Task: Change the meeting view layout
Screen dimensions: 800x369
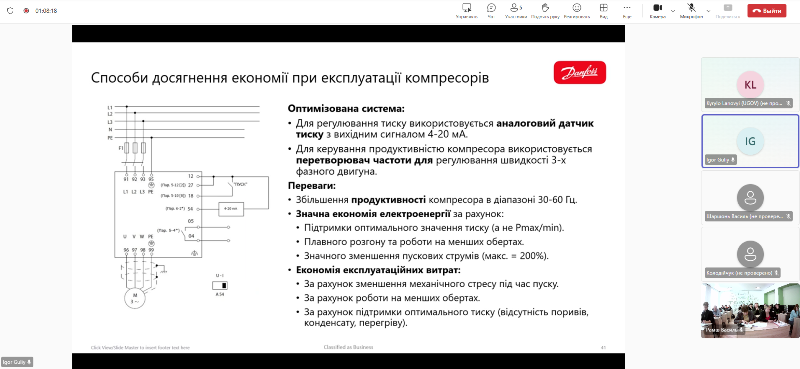Action: tap(604, 10)
